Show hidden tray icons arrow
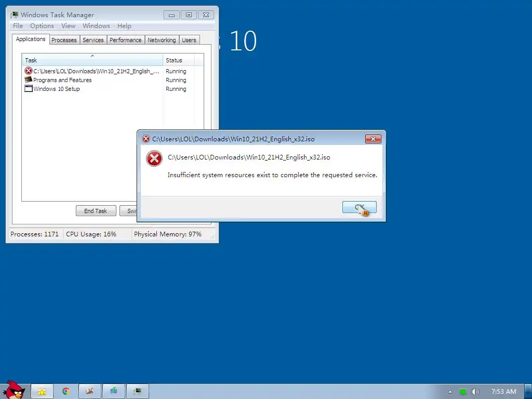532x399 pixels. [450, 392]
